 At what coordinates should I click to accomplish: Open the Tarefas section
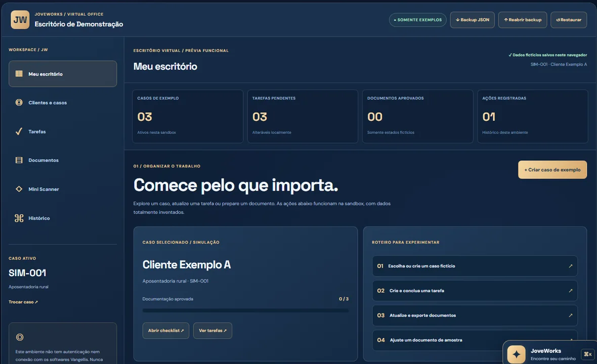(63, 131)
